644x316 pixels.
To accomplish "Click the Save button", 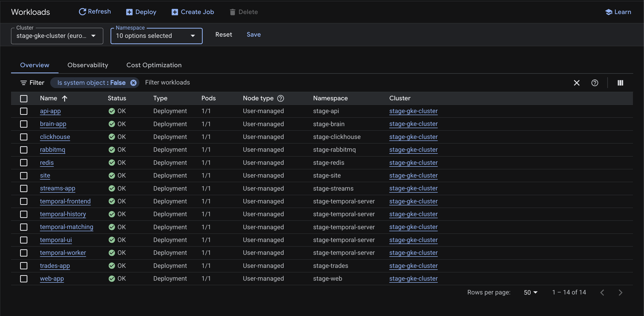I will tap(253, 35).
